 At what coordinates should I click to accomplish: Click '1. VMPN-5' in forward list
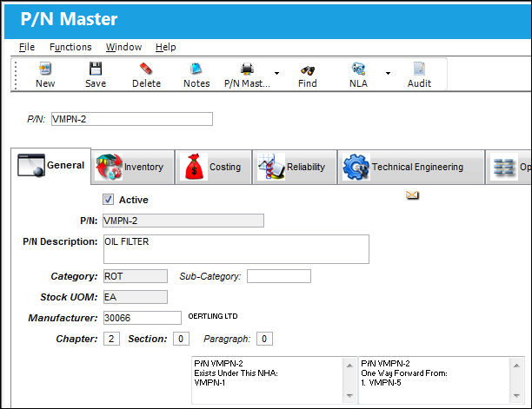tap(381, 383)
